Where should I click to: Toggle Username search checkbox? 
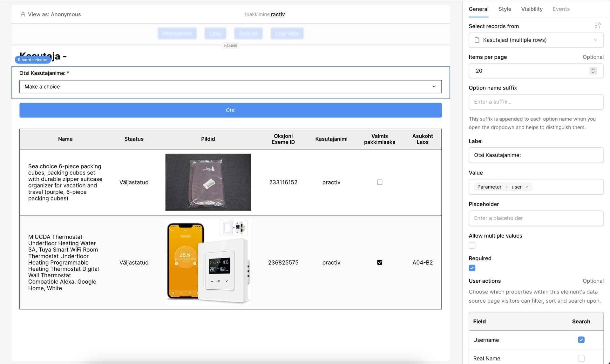[x=581, y=340]
